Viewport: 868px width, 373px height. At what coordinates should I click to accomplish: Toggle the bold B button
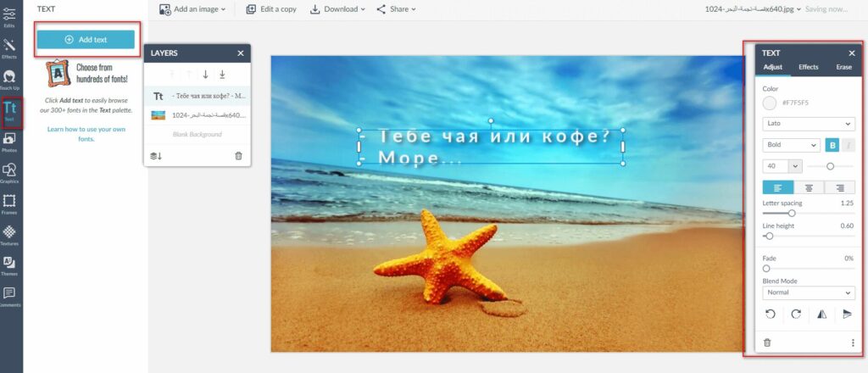(x=832, y=145)
